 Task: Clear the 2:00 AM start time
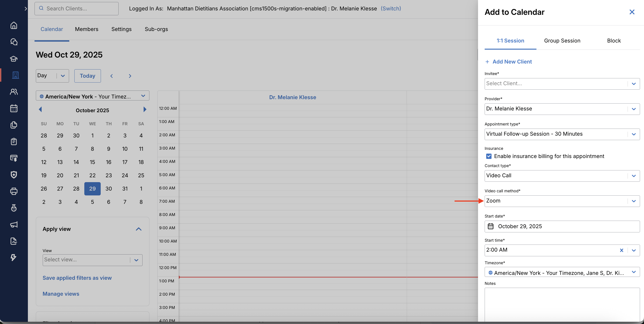tap(621, 250)
